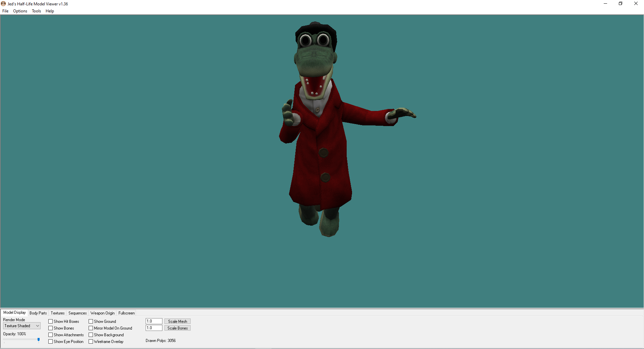Open the Help menu
The image size is (644, 349).
50,11
